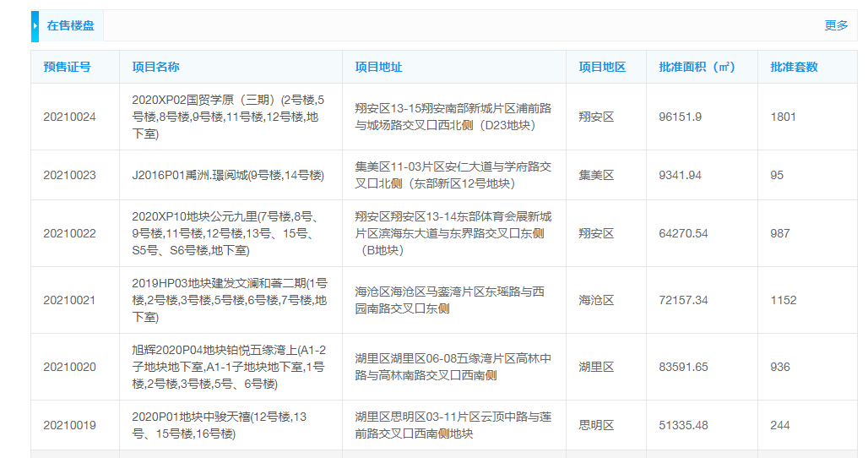Click 翔安区 in row 20210024
868x458 pixels.
pyautogui.click(x=596, y=117)
